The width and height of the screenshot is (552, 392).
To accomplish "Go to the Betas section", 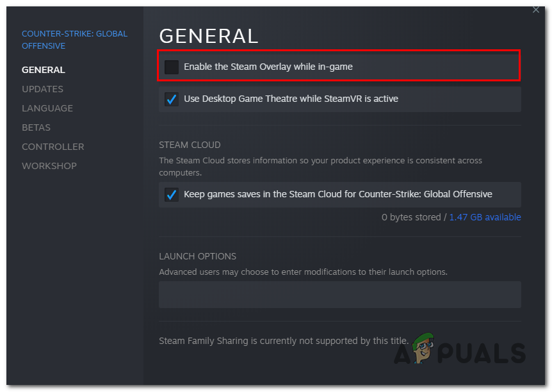I will (x=36, y=127).
